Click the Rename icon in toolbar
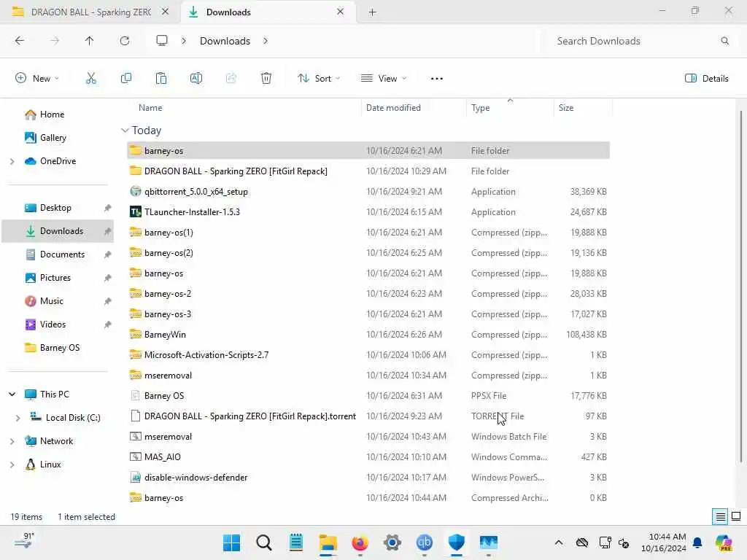 point(196,79)
